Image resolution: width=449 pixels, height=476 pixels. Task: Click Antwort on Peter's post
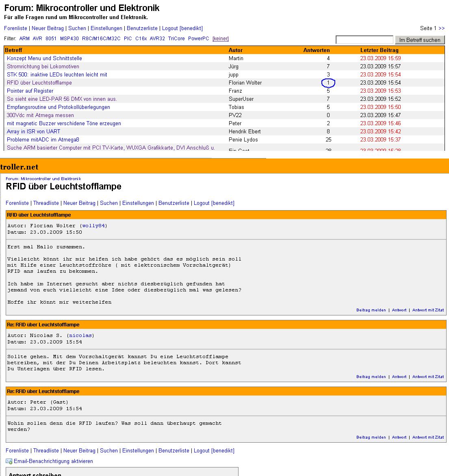[399, 437]
